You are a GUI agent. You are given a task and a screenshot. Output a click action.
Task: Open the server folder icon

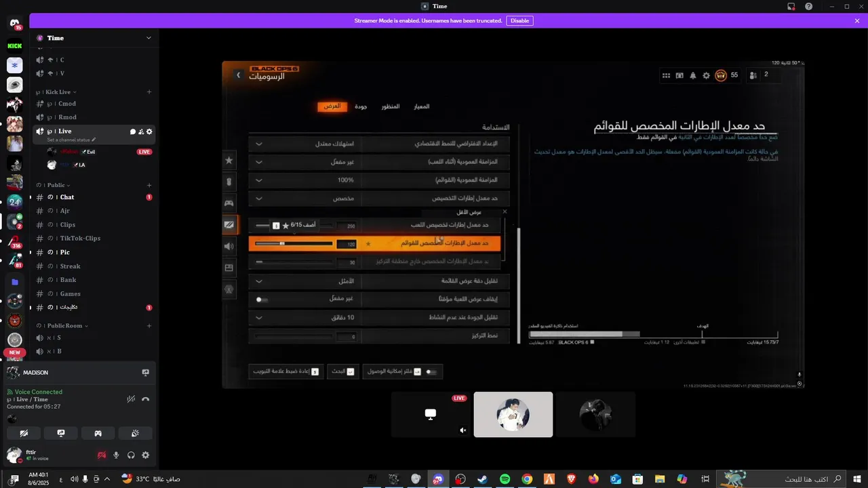tap(14, 281)
